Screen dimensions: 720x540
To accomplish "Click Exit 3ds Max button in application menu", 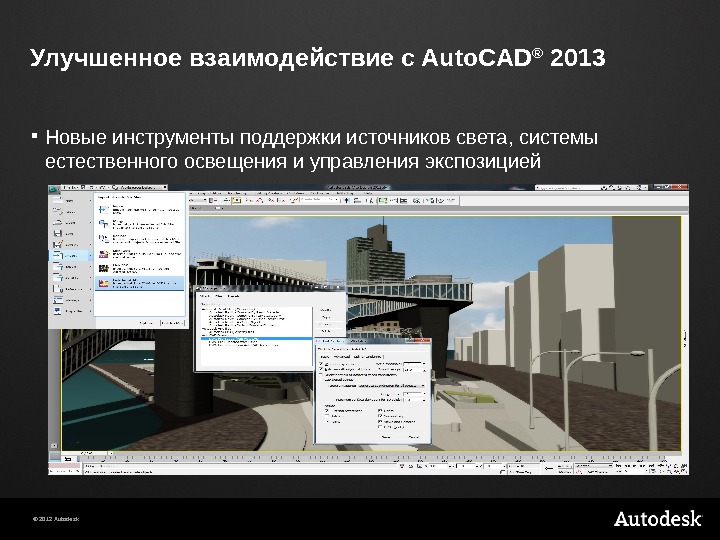I will click(173, 323).
